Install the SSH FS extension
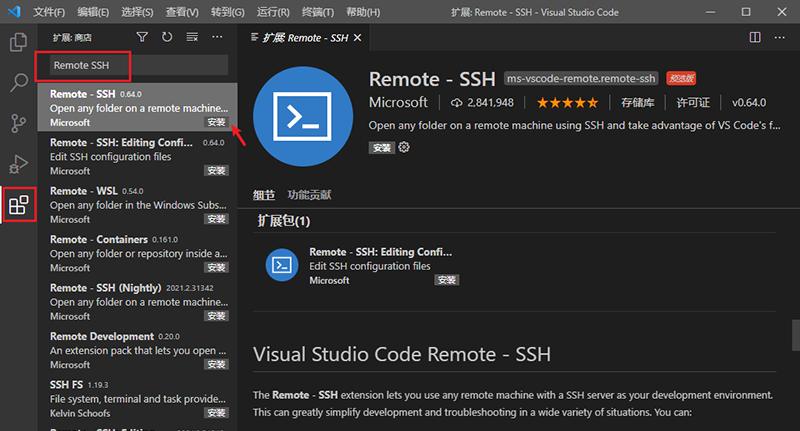The height and width of the screenshot is (431, 800). point(216,413)
